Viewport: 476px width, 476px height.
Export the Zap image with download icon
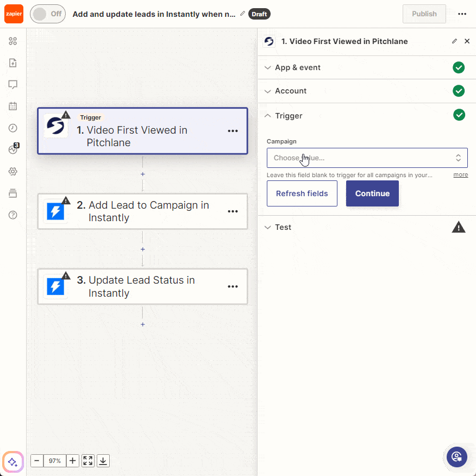pyautogui.click(x=103, y=461)
